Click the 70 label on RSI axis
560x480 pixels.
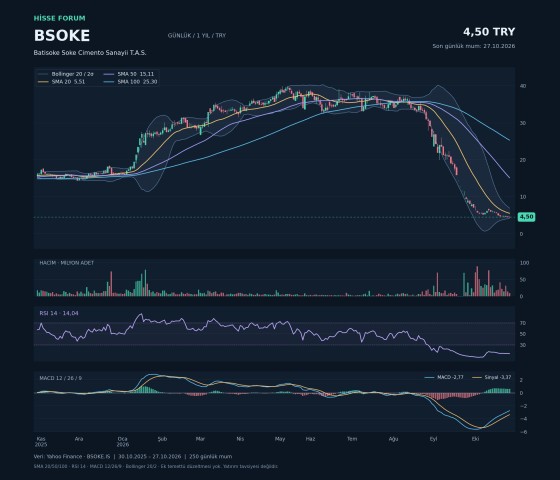pyautogui.click(x=523, y=323)
